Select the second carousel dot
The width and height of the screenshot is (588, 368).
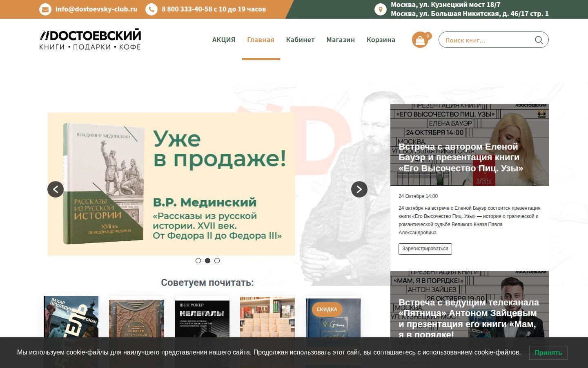pos(207,261)
